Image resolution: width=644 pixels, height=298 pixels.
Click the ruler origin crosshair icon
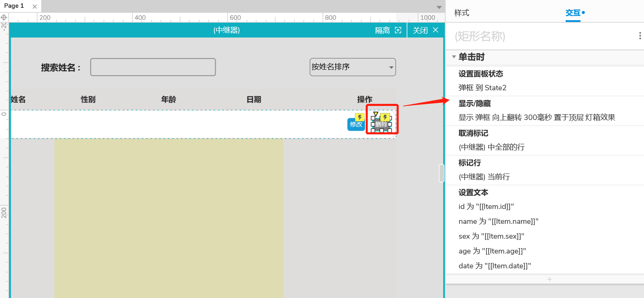click(x=4, y=18)
